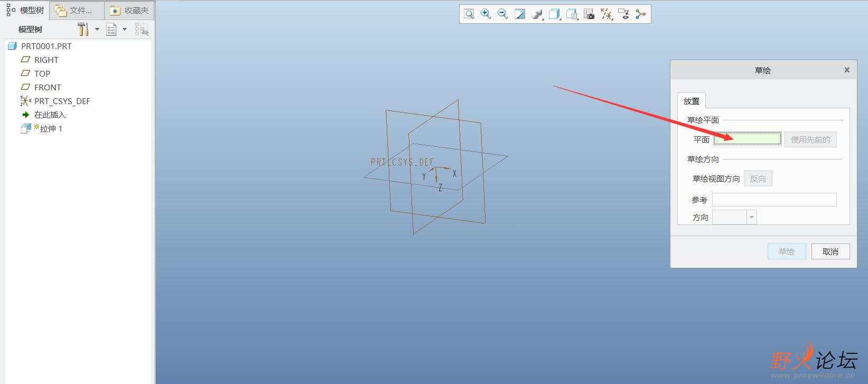Select the TOP datum plane in tree

42,73
